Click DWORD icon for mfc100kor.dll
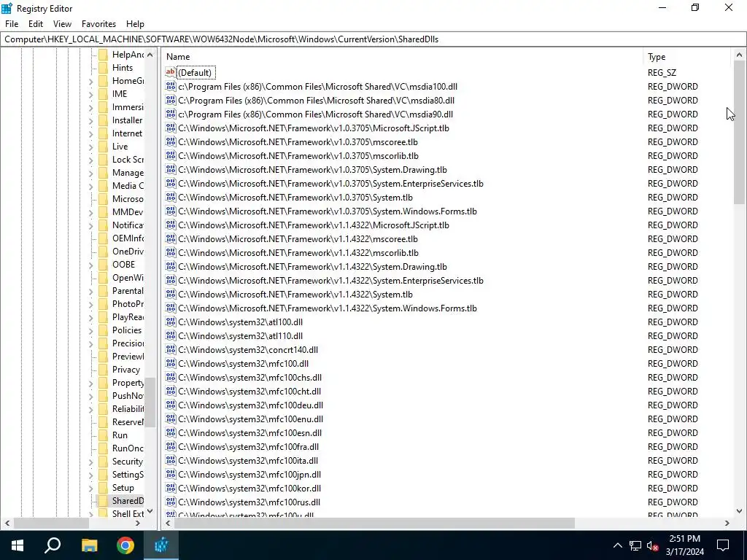 tap(171, 488)
